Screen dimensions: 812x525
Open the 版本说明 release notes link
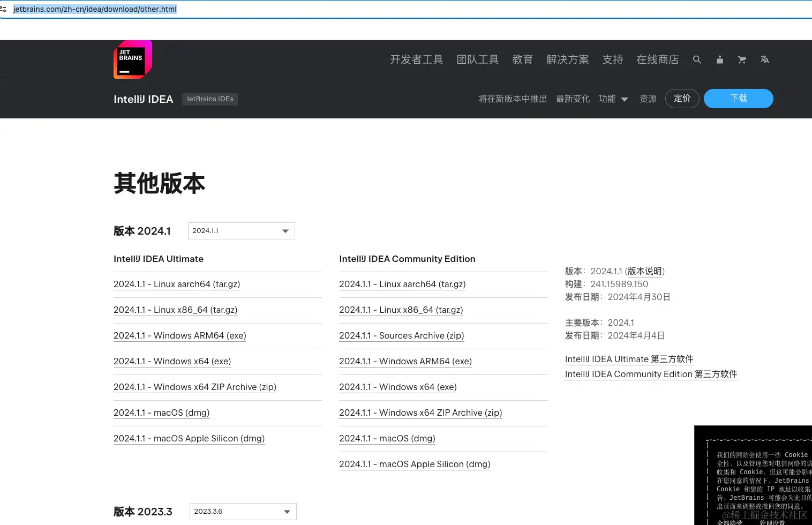645,272
